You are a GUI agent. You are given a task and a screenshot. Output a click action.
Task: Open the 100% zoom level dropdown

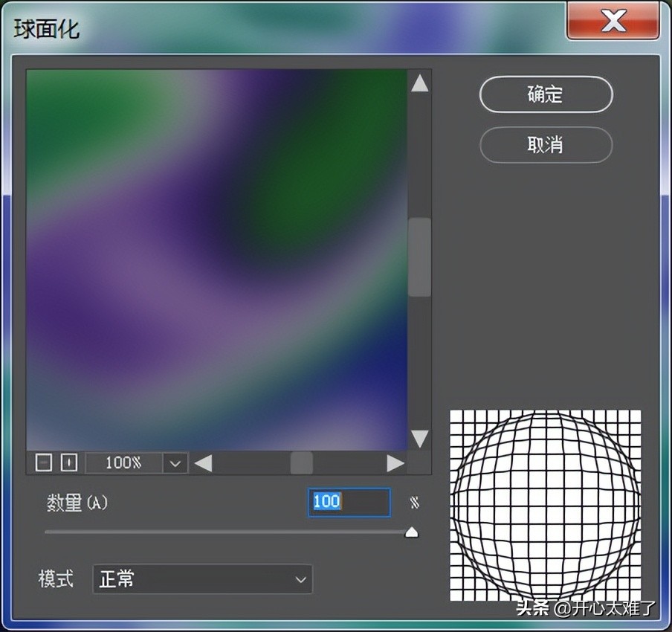pyautogui.click(x=175, y=463)
